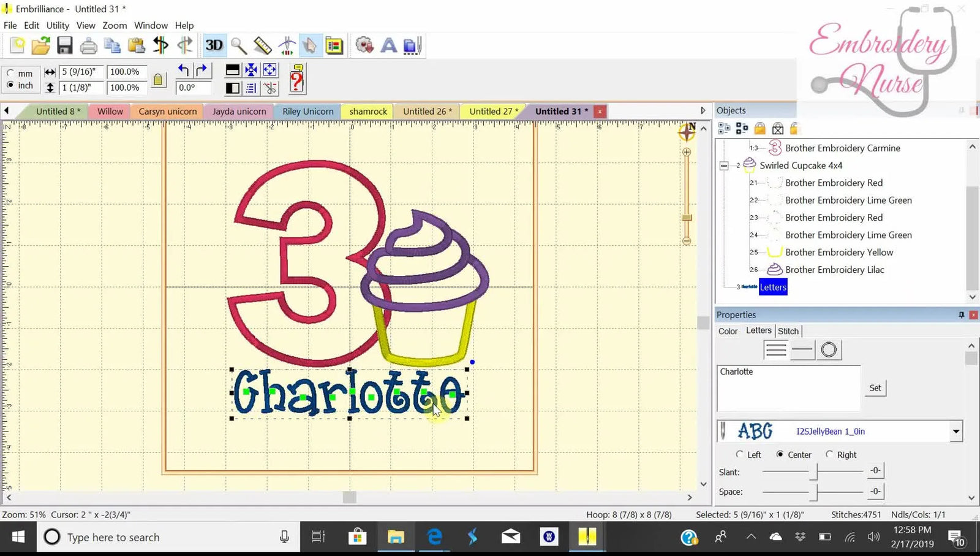The height and width of the screenshot is (556, 980).
Task: Click the Print design icon
Action: [x=88, y=45]
